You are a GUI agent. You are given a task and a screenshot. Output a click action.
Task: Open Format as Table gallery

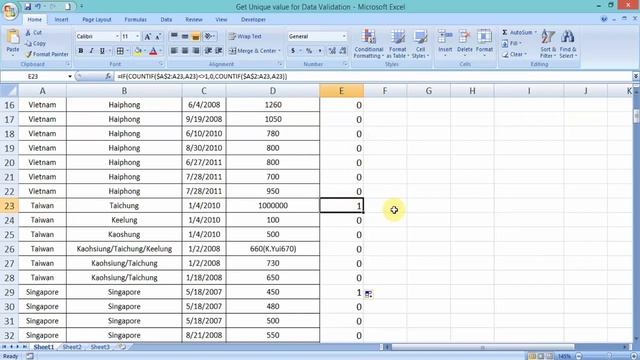click(x=398, y=44)
